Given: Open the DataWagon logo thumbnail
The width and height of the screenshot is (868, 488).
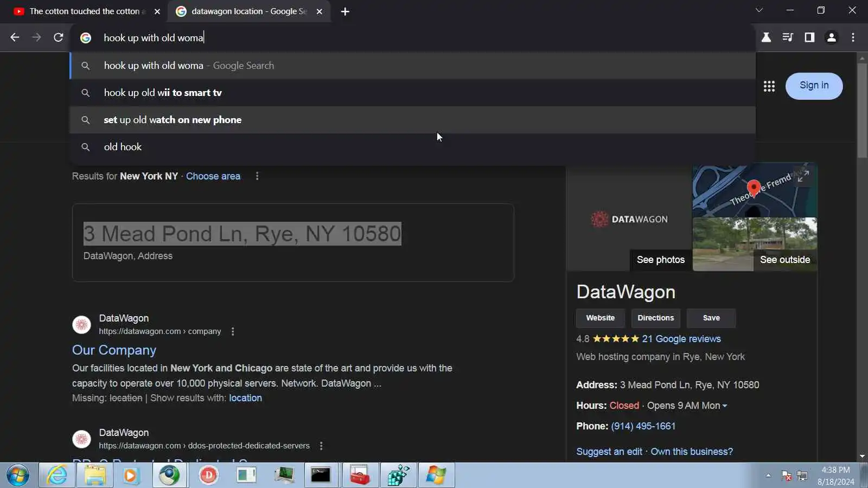Looking at the screenshot, I should [x=629, y=219].
